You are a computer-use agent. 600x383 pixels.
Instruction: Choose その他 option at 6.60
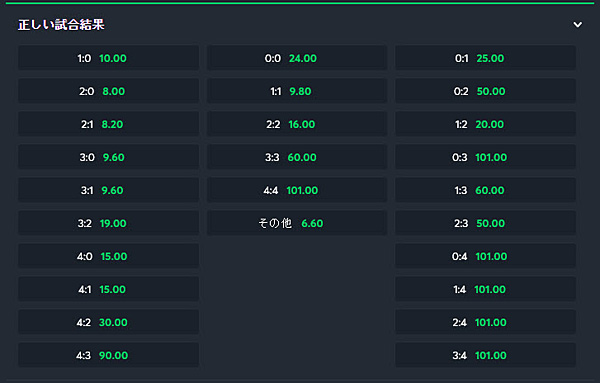coord(297,223)
